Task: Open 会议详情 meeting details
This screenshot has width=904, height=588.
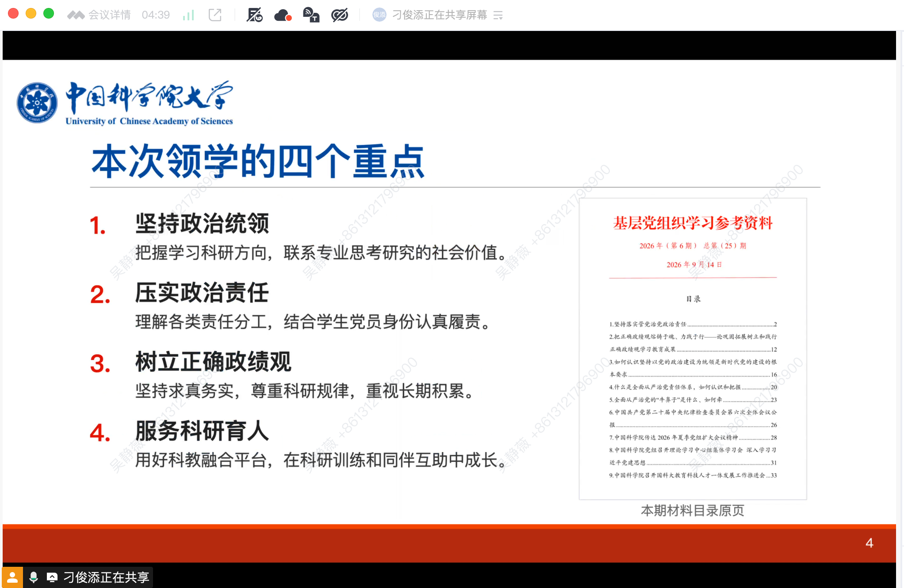Action: (x=110, y=15)
